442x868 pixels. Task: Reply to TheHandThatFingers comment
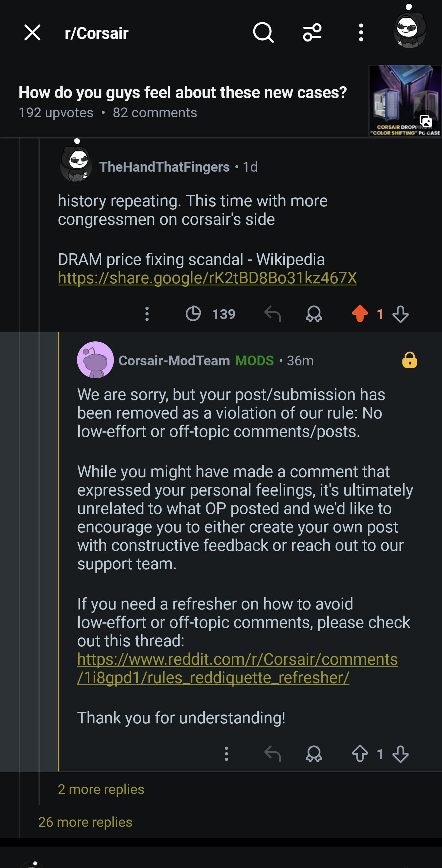point(272,314)
